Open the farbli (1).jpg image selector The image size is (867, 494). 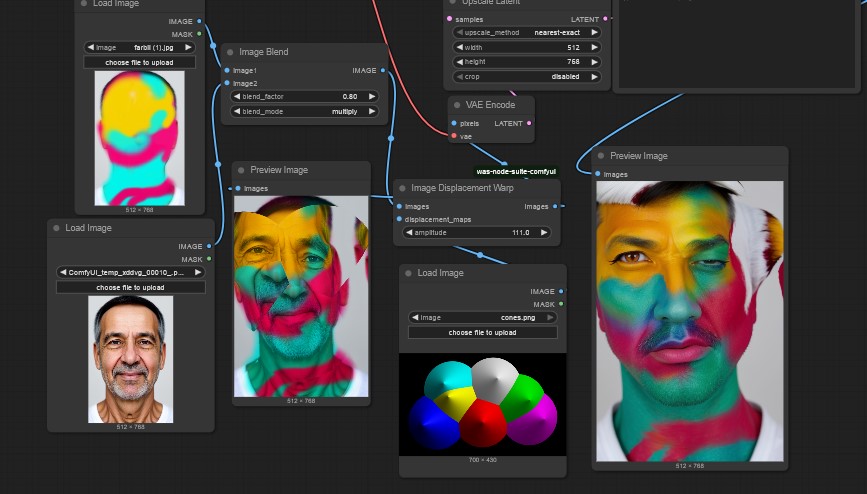coord(139,48)
